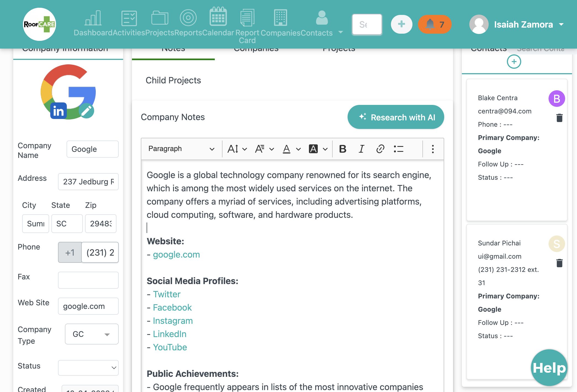Toggle italic formatting in notes editor
The height and width of the screenshot is (392, 577).
pos(361,149)
